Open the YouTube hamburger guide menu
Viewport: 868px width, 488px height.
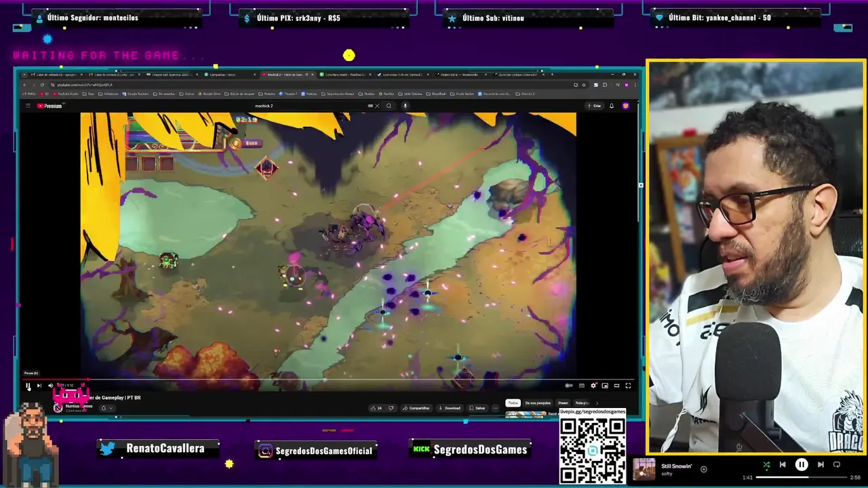pyautogui.click(x=28, y=106)
